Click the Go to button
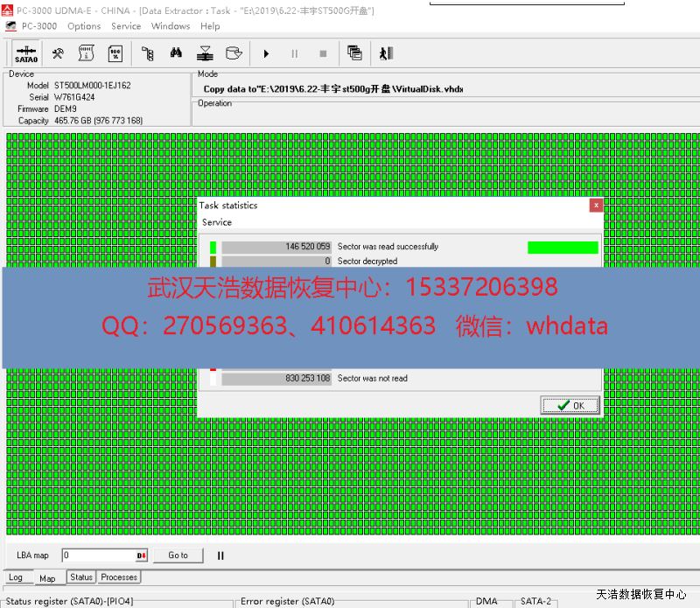Screen dimensions: 700x608 point(178,556)
